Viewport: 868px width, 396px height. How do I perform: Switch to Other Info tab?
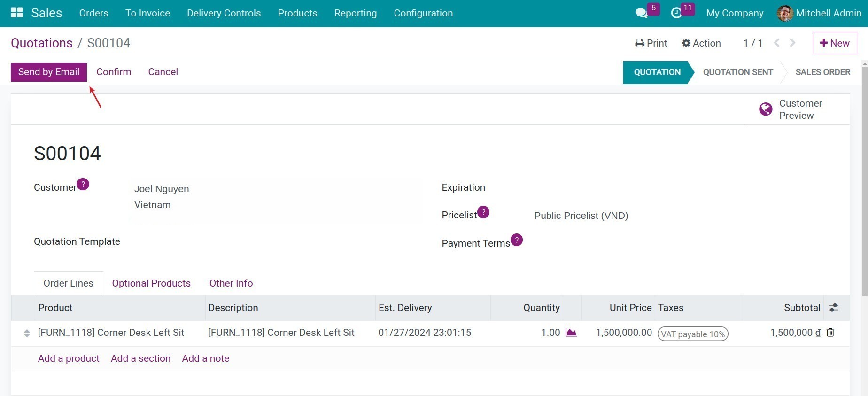tap(231, 283)
